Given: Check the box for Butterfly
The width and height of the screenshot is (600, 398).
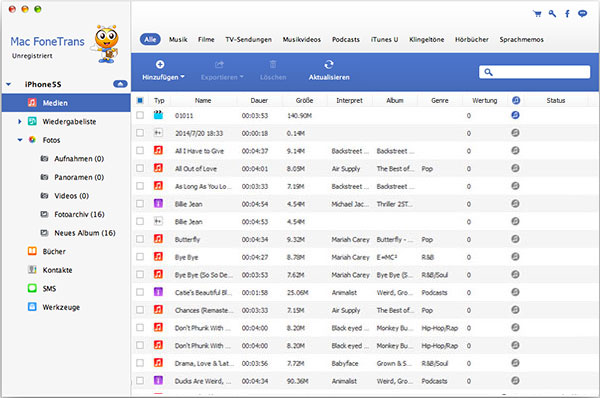Looking at the screenshot, I should point(140,239).
